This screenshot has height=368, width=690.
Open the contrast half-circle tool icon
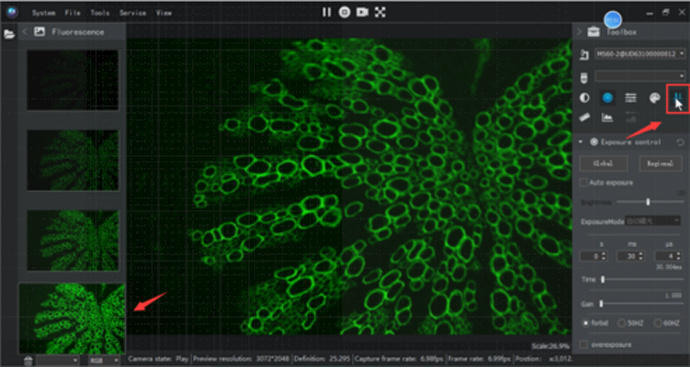(584, 98)
